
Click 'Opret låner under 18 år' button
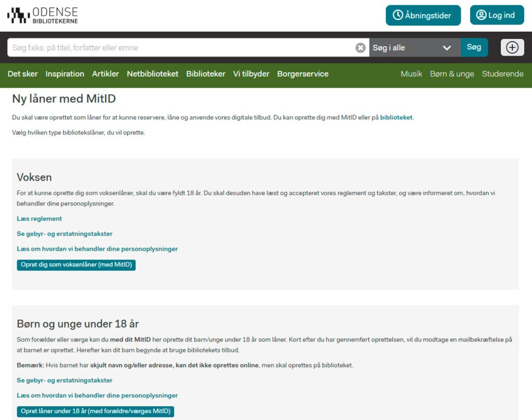tap(95, 411)
